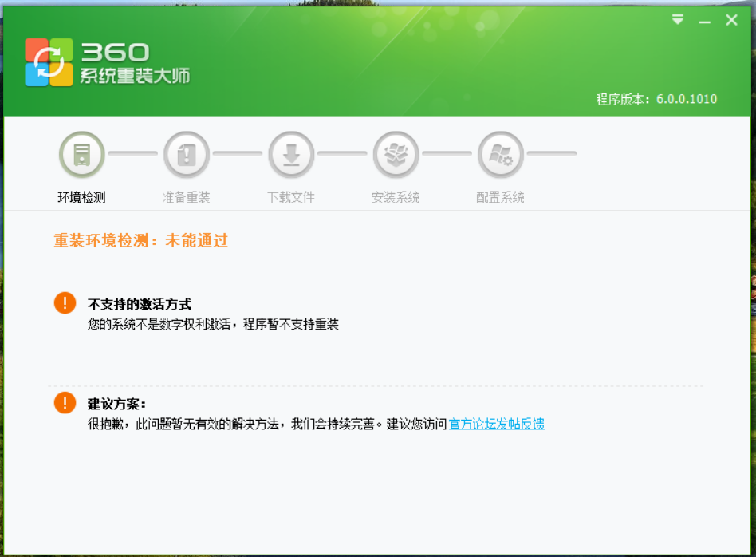The image size is (756, 557).
Task: Click the 重装环境检测：未能通过 status heading
Action: (141, 240)
